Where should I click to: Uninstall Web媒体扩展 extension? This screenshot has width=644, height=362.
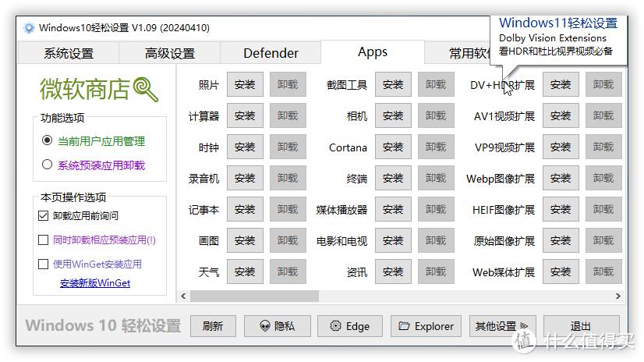click(x=603, y=271)
